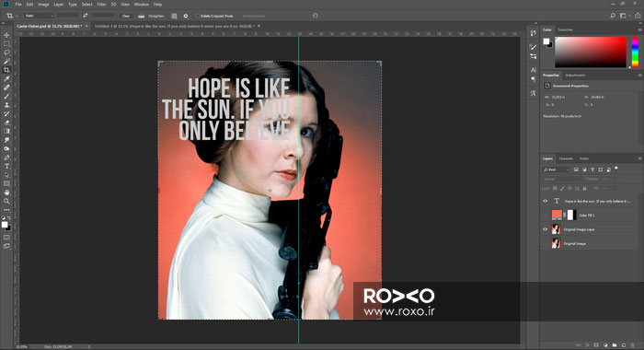Open the Filter menu

click(101, 5)
